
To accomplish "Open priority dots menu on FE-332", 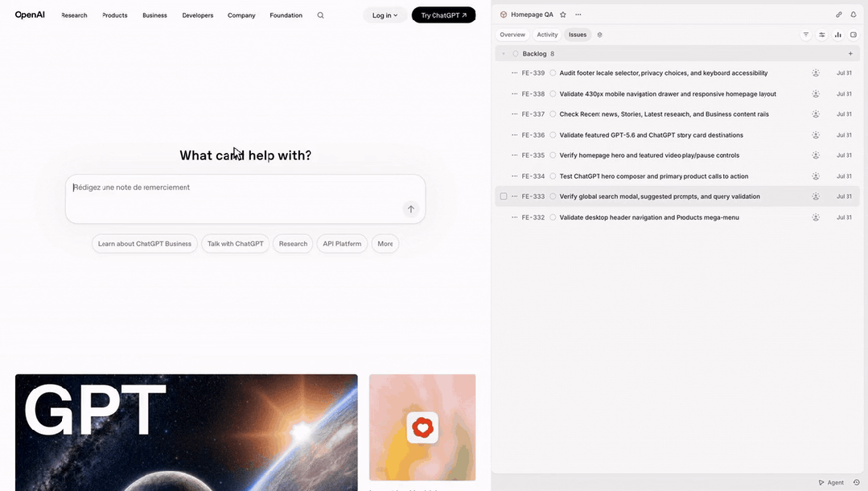I will (x=514, y=217).
